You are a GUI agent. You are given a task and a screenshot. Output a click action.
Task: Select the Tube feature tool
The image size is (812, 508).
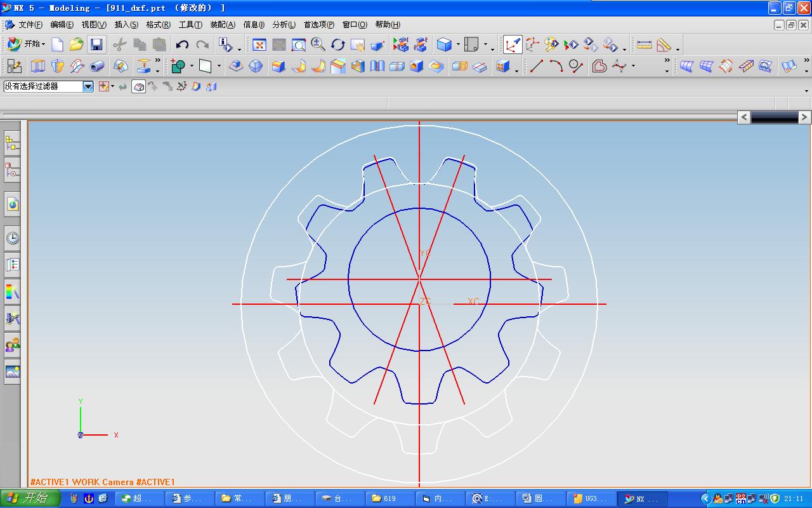97,66
